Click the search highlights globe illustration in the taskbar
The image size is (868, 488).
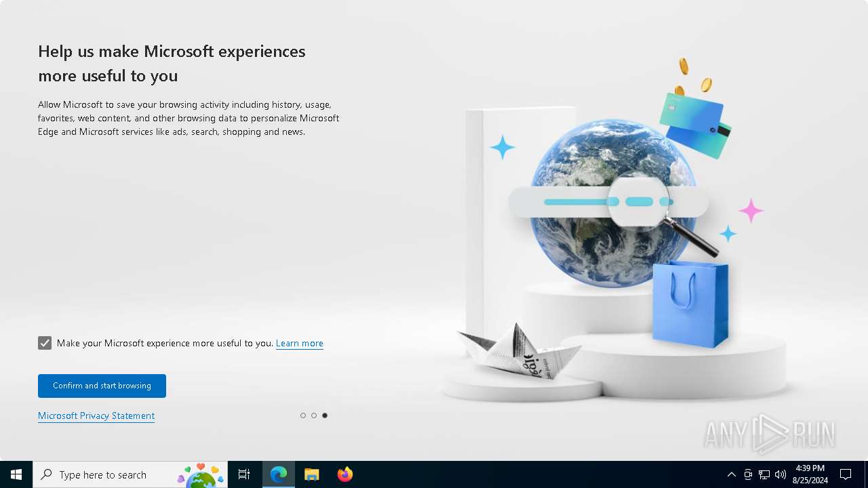click(x=201, y=475)
